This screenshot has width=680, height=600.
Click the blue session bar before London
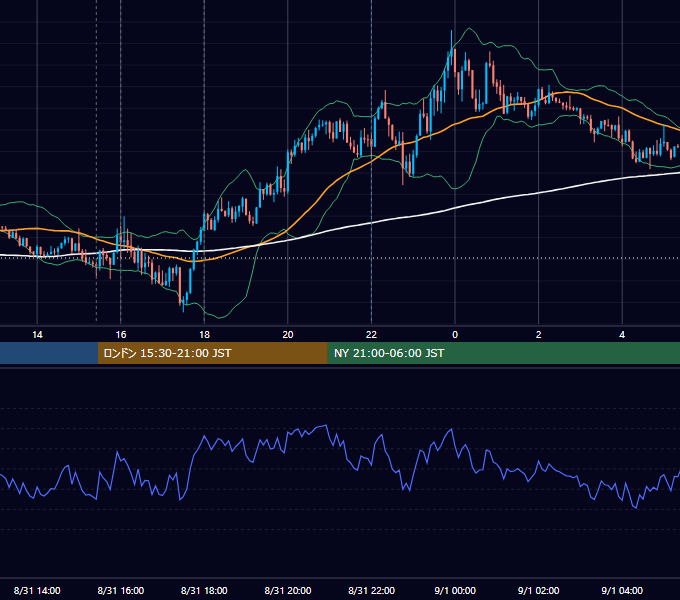(49, 353)
